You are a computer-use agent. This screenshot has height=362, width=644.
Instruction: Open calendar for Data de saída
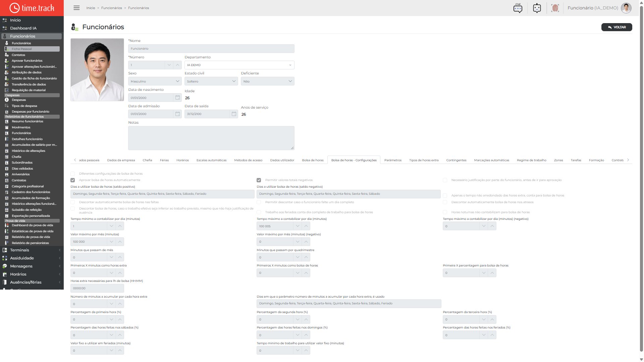point(234,114)
